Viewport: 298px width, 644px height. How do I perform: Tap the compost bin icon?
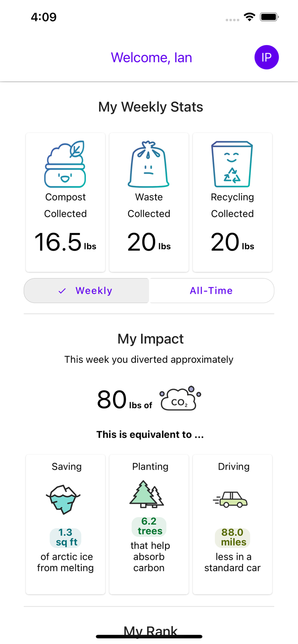click(65, 164)
